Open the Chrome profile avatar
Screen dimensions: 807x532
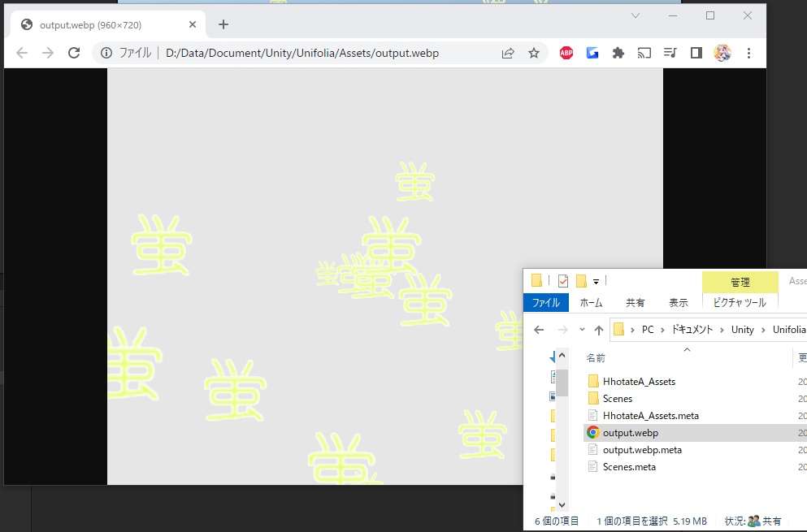[722, 52]
